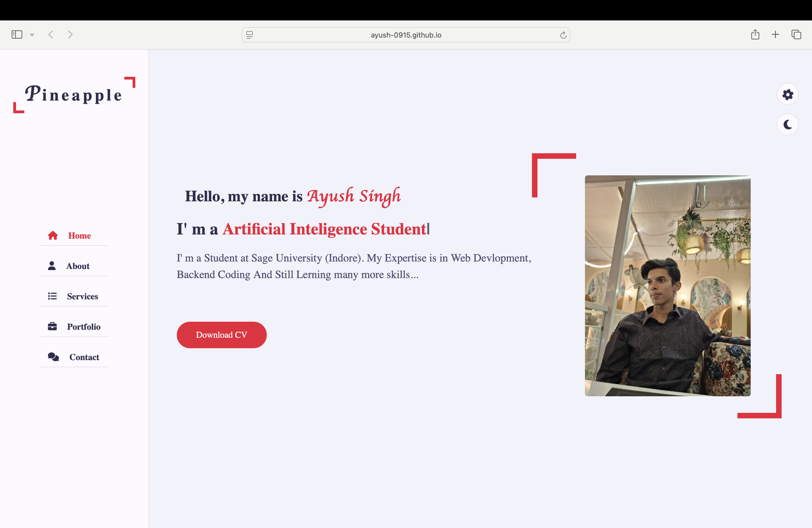The height and width of the screenshot is (528, 812).
Task: Click the Portfolio briefcase icon
Action: 52,326
